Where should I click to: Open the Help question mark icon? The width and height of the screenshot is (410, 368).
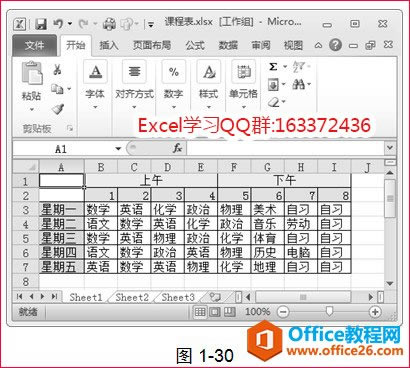[336, 45]
